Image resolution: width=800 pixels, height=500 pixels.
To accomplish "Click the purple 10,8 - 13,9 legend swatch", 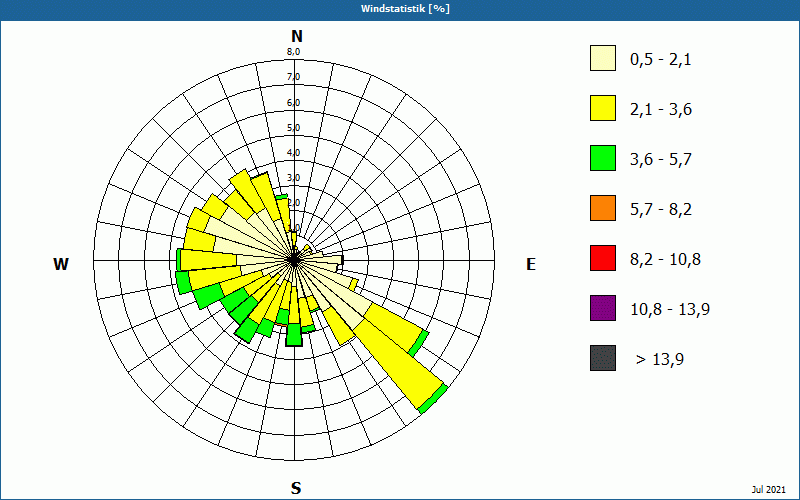I will pos(603,308).
